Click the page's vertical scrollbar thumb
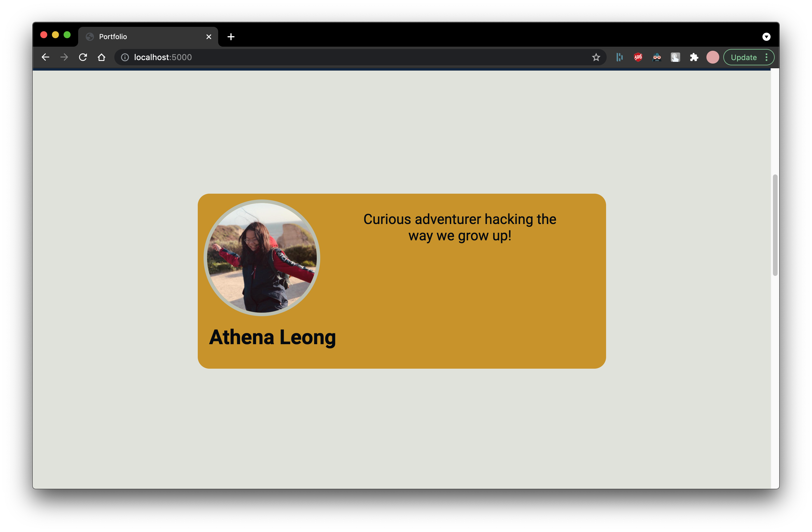Viewport: 812px width, 532px height. click(x=775, y=225)
